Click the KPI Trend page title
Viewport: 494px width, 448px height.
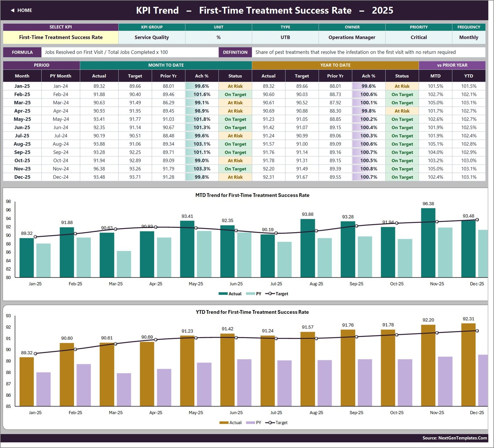click(265, 10)
